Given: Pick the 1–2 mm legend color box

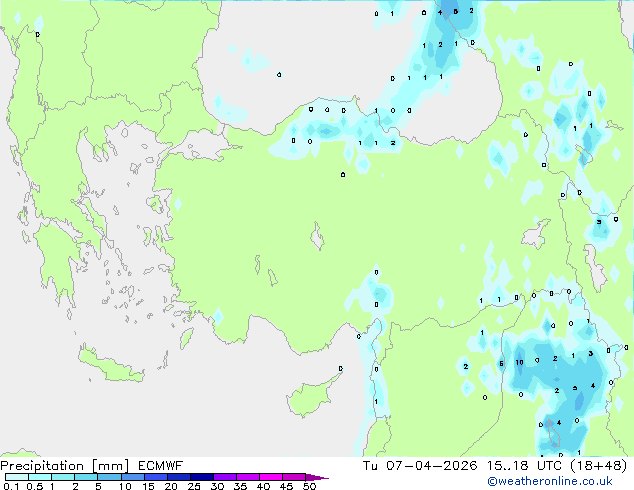Looking at the screenshot, I should coord(63,477).
